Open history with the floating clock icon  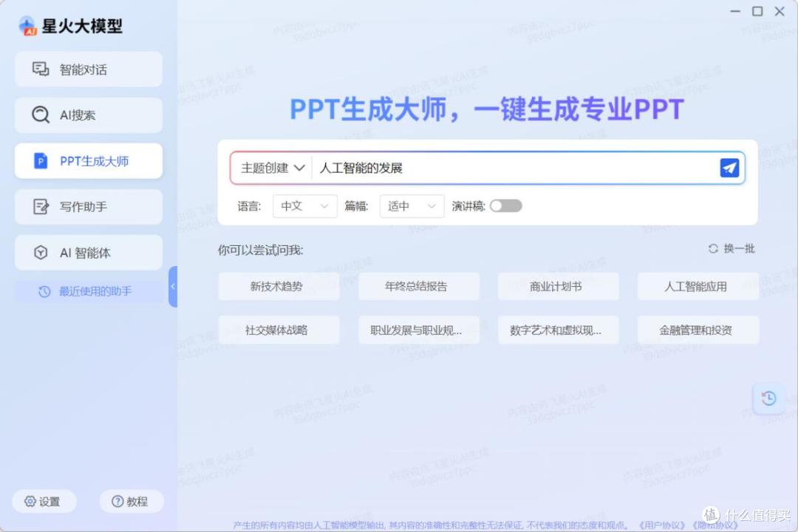pyautogui.click(x=768, y=398)
